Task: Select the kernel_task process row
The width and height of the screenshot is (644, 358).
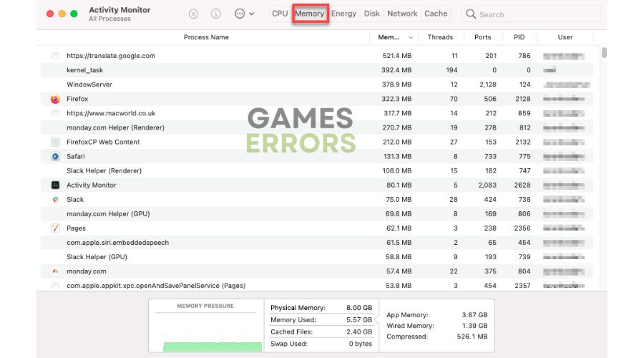Action: click(x=317, y=70)
